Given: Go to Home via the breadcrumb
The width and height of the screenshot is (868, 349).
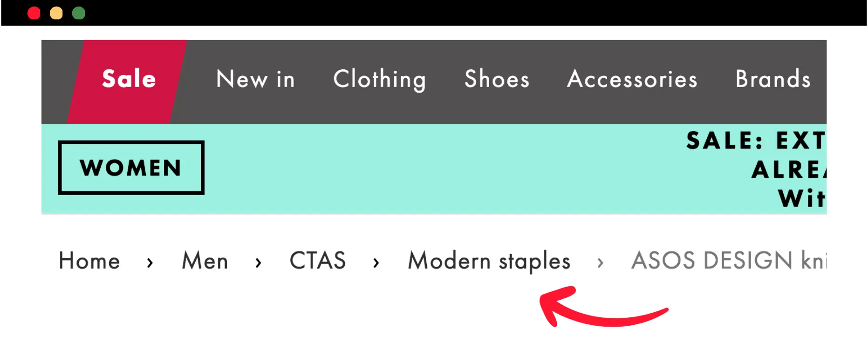Looking at the screenshot, I should pos(89,261).
